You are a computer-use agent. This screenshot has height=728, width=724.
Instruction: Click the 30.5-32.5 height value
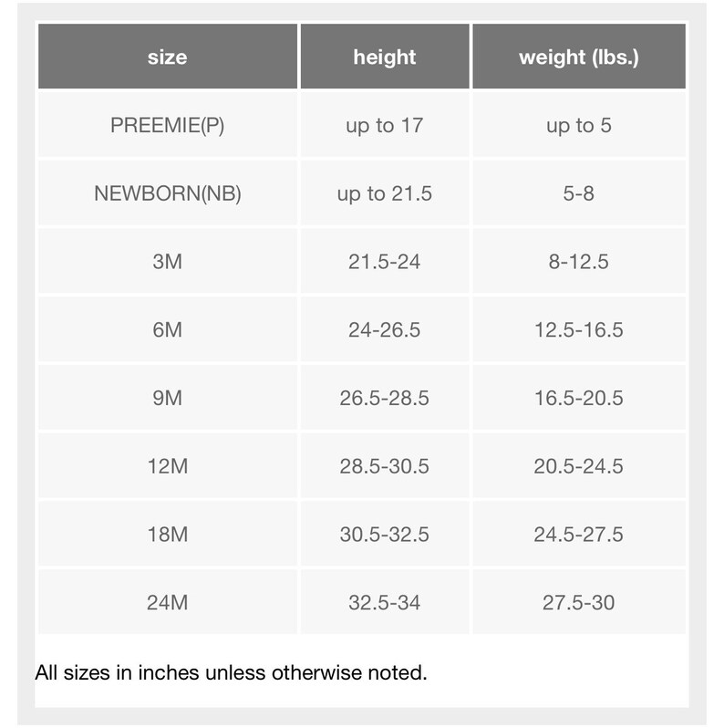[x=385, y=535]
